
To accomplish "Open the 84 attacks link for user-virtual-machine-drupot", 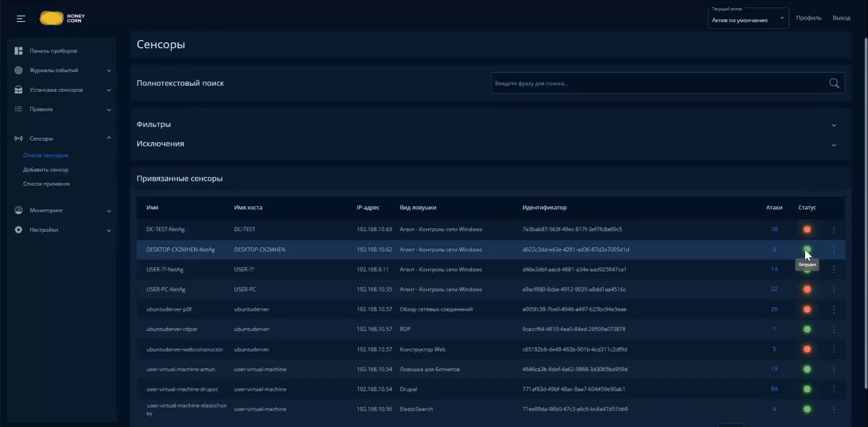I will (774, 389).
